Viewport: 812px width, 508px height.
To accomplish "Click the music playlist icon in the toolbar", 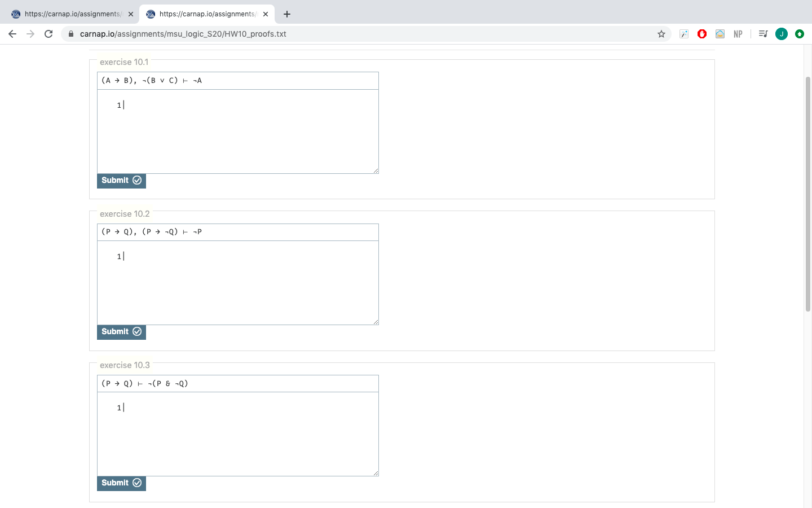I will pos(762,34).
